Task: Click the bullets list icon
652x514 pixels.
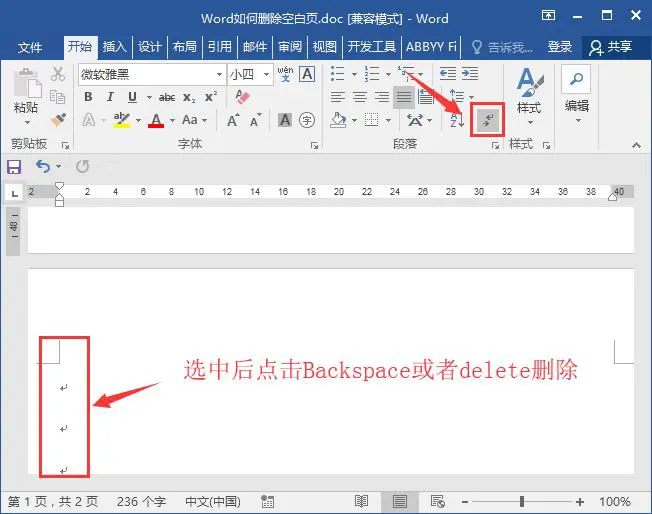Action: tap(338, 74)
